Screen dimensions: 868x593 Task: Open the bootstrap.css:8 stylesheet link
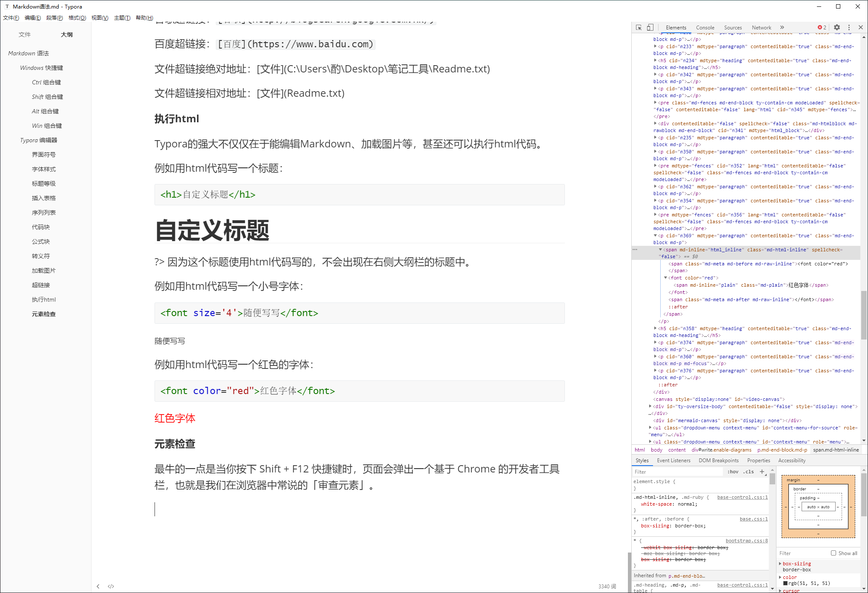coord(747,541)
